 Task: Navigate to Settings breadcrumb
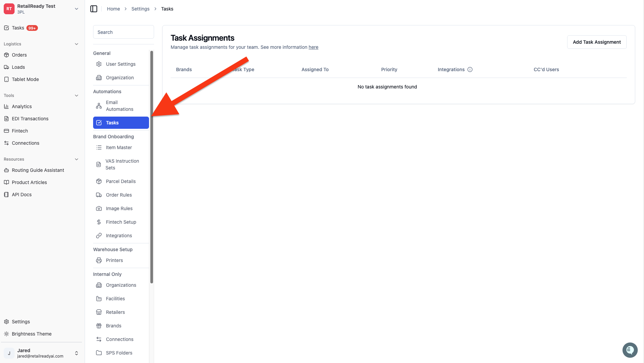point(141,9)
